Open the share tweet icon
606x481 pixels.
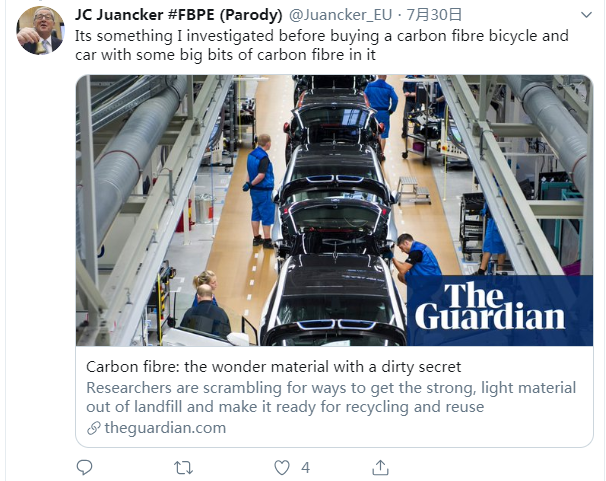[x=380, y=467]
